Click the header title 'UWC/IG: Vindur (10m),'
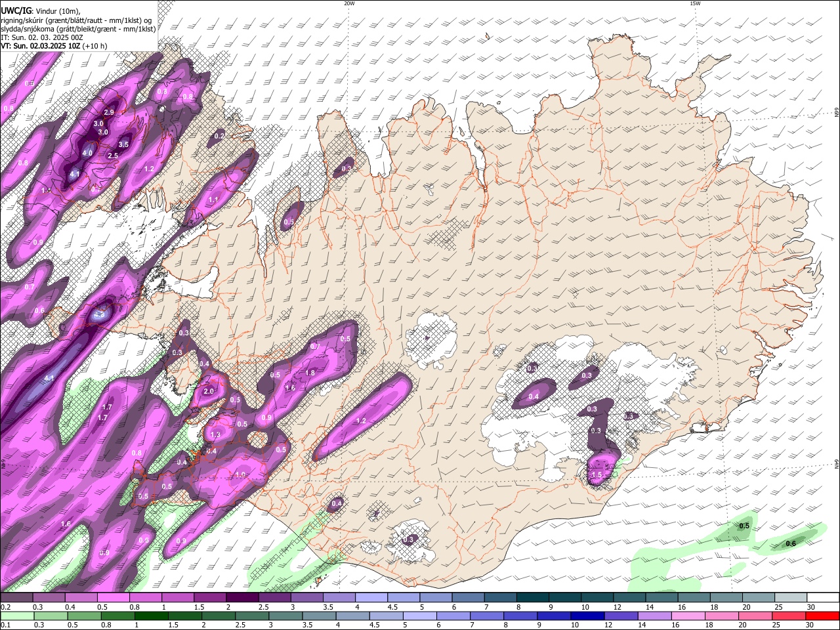 click(x=40, y=10)
